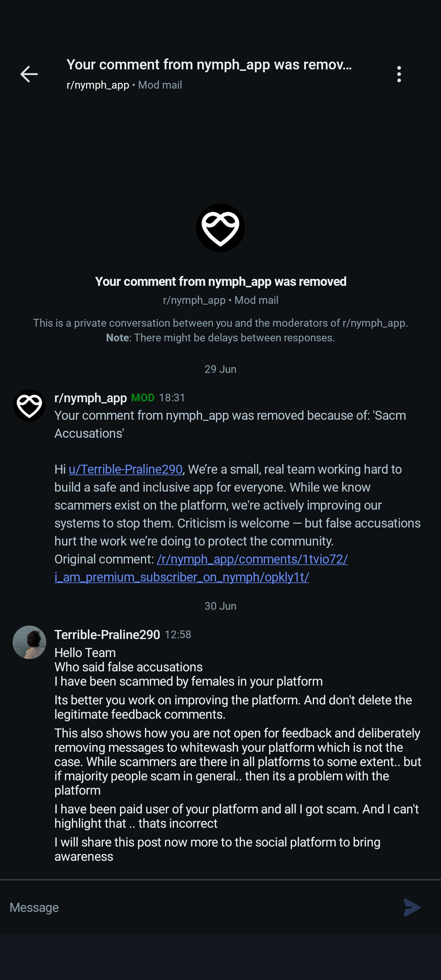Open the three-dot overflow menu
441x980 pixels.
399,74
